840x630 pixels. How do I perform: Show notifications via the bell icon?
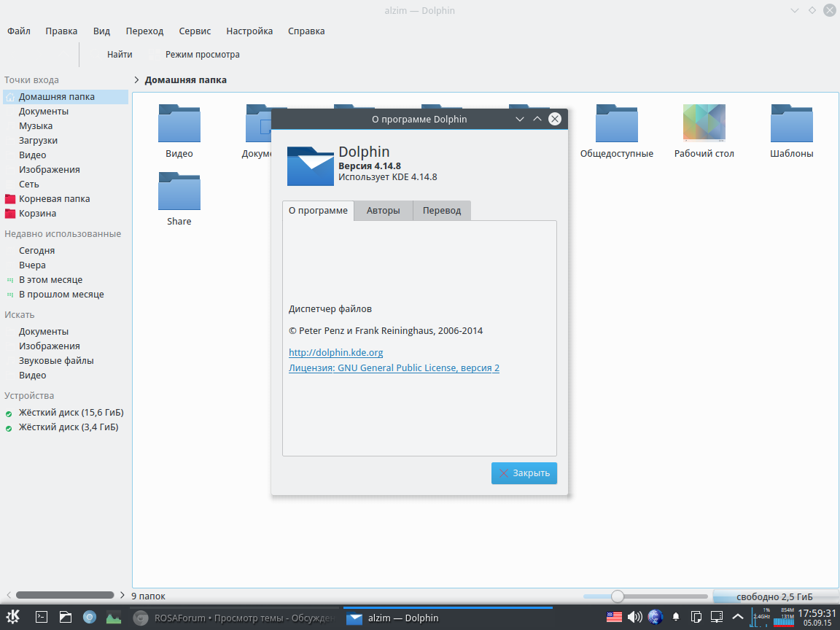pyautogui.click(x=676, y=617)
